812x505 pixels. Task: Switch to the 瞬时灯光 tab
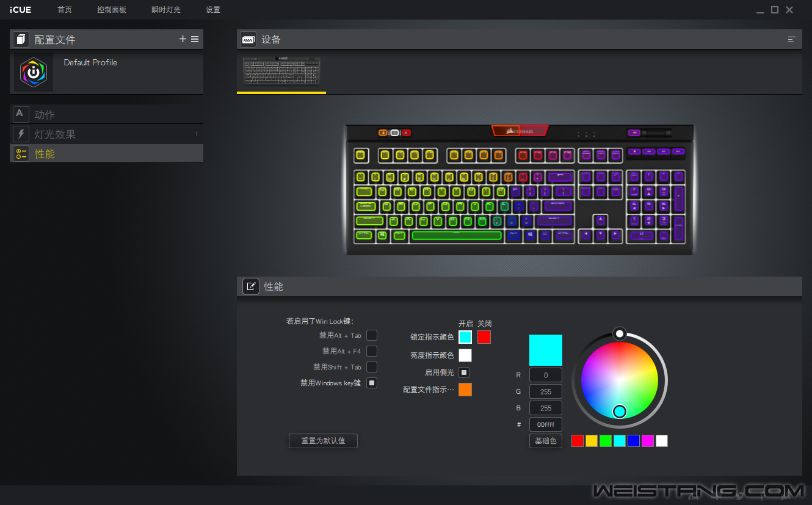click(x=166, y=10)
